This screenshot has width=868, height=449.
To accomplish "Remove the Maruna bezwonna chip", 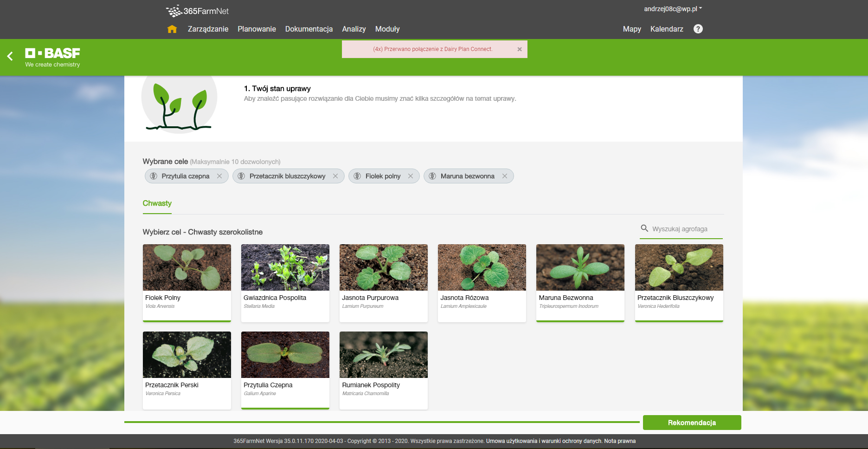I will [x=505, y=176].
